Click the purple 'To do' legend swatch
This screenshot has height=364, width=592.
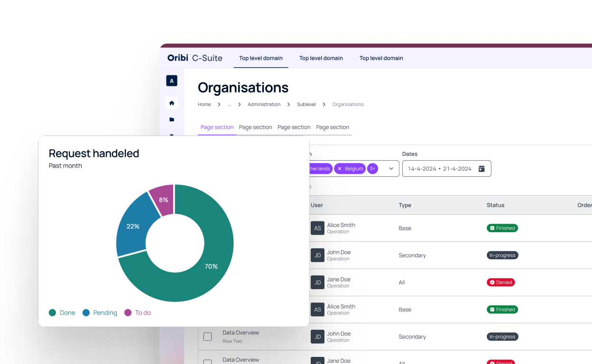(128, 313)
